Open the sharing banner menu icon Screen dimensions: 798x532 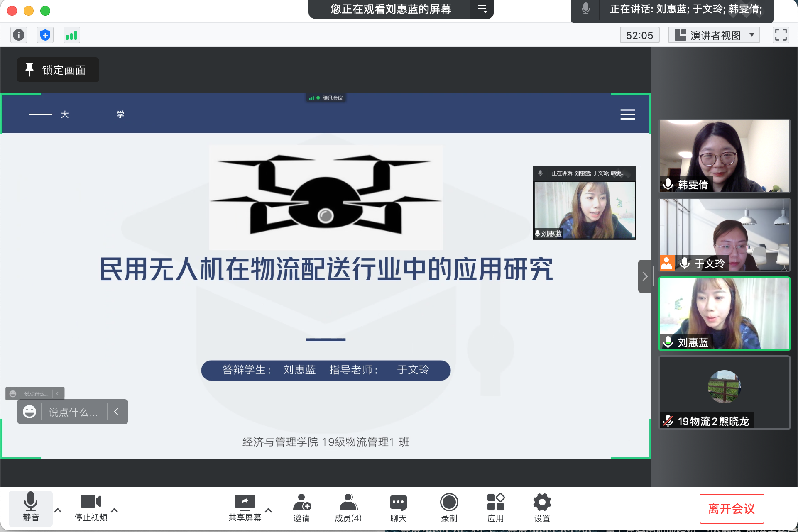click(482, 9)
